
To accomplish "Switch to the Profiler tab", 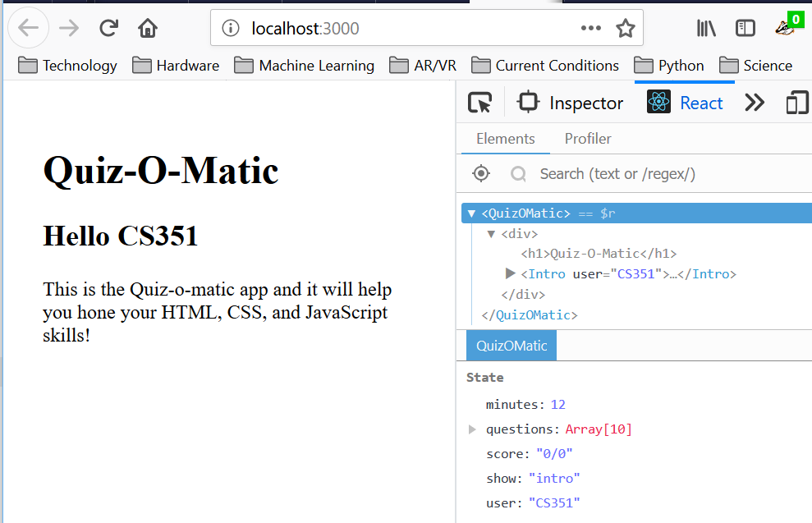I will 587,139.
